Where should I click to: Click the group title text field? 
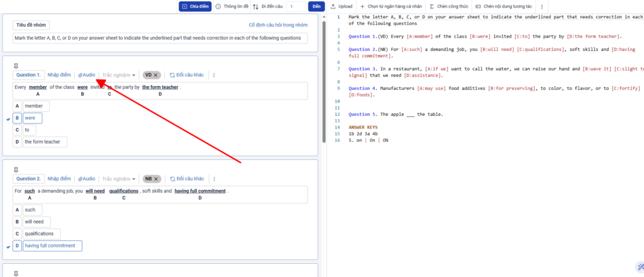click(160, 38)
